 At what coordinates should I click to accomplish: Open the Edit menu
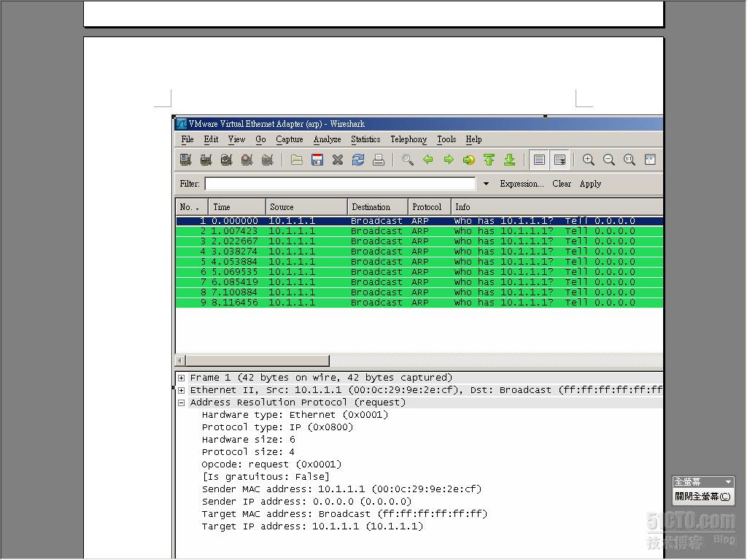(x=211, y=139)
